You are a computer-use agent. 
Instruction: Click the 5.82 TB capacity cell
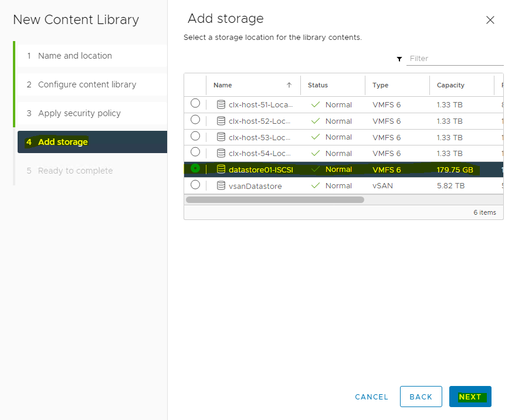(450, 185)
